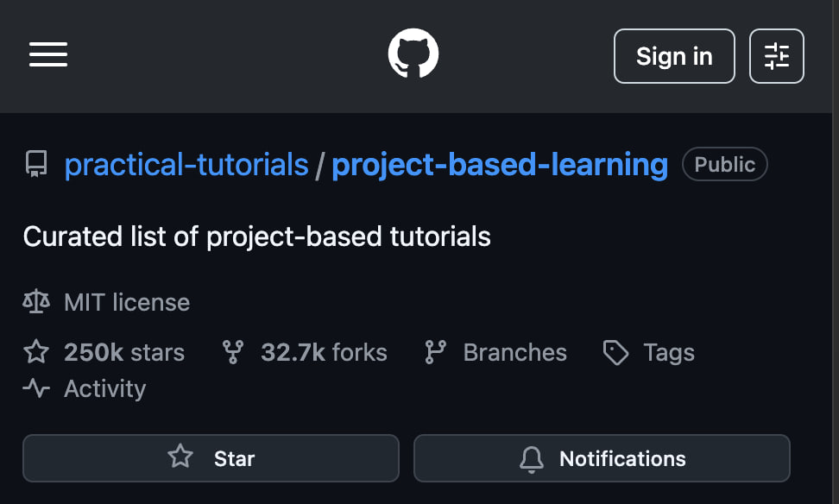Click the Sign in button
839x504 pixels.
(673, 56)
